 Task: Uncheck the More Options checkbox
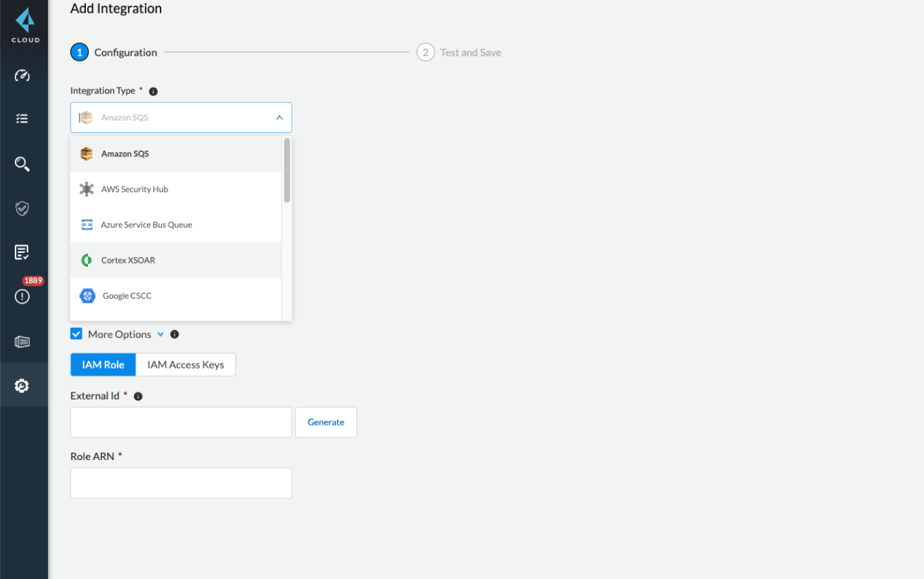[77, 334]
